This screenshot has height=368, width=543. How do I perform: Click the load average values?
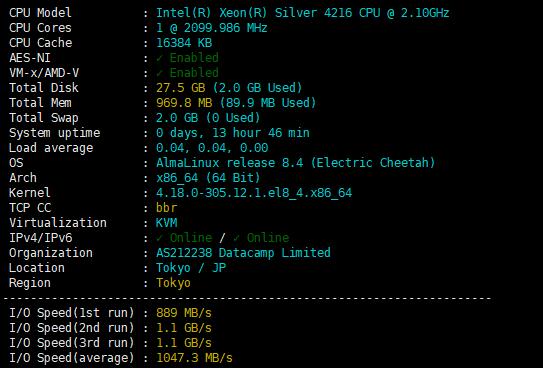tap(212, 148)
